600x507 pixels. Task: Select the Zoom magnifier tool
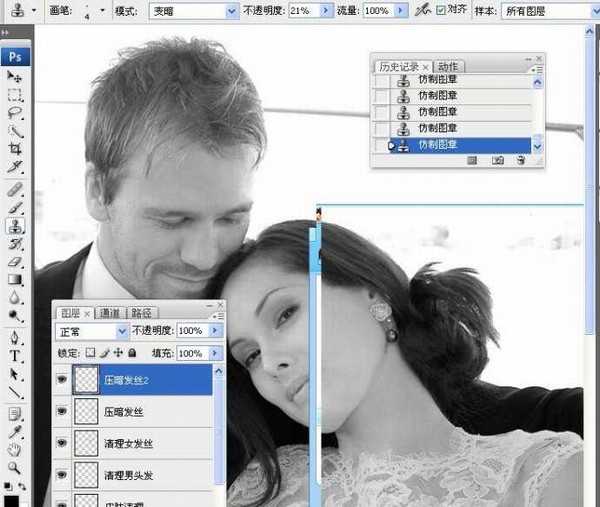[15, 467]
